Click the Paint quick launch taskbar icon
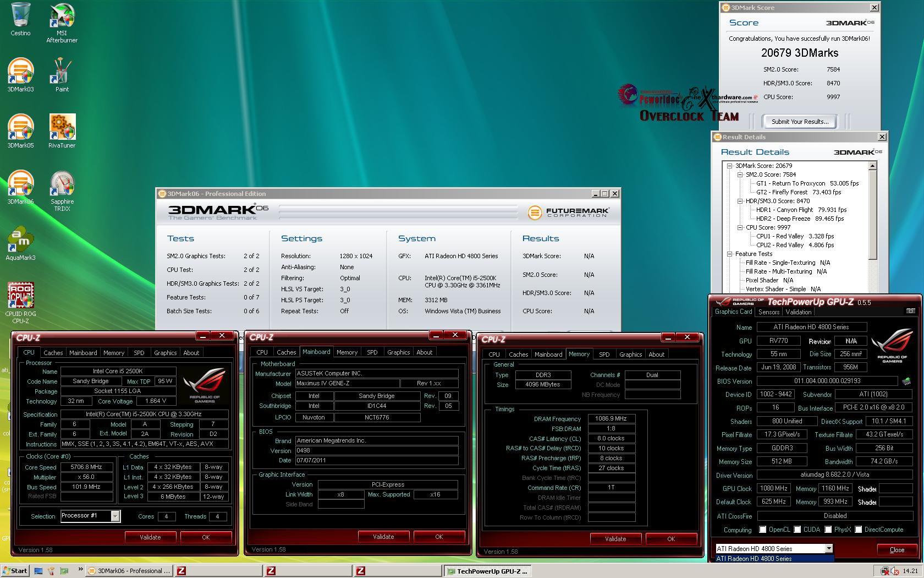The image size is (924, 578). [51, 571]
